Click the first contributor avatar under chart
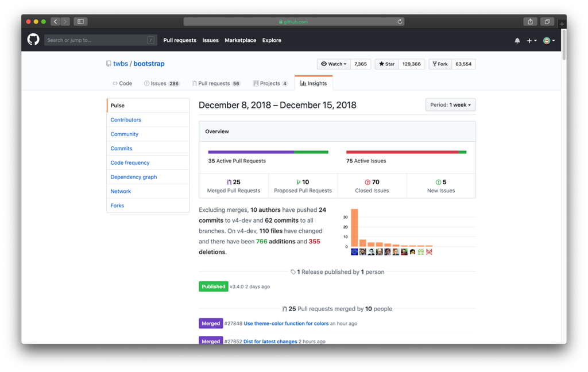The image size is (588, 372). point(354,252)
